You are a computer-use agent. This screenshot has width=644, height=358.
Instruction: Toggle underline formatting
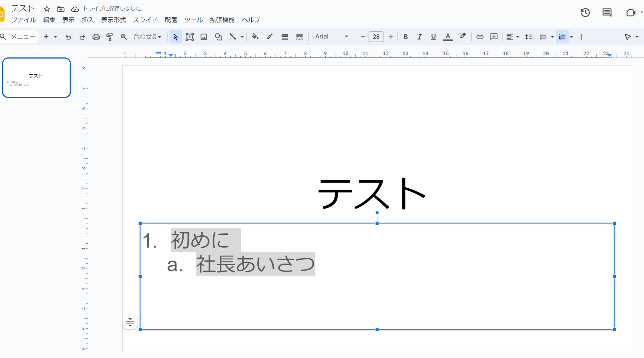pyautogui.click(x=433, y=37)
